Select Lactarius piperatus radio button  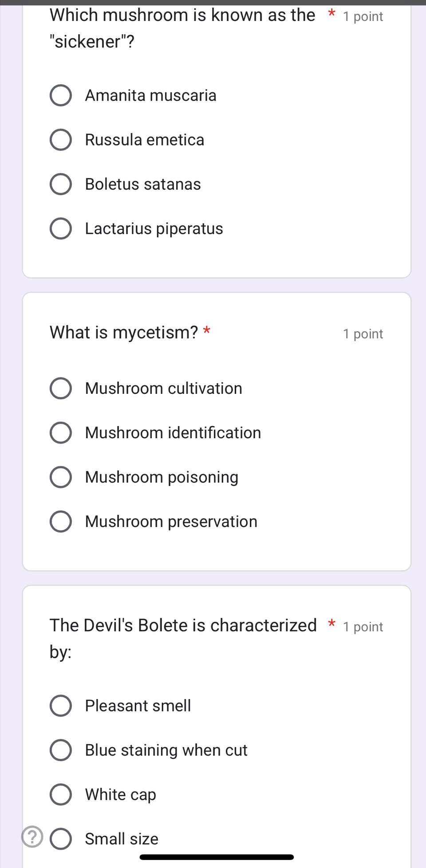point(61,228)
